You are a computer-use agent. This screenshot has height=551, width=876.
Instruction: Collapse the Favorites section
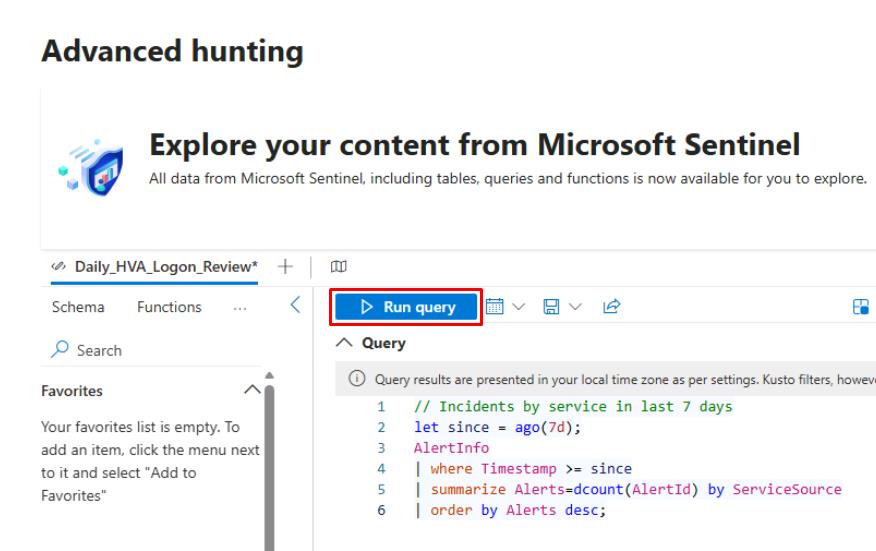point(252,390)
